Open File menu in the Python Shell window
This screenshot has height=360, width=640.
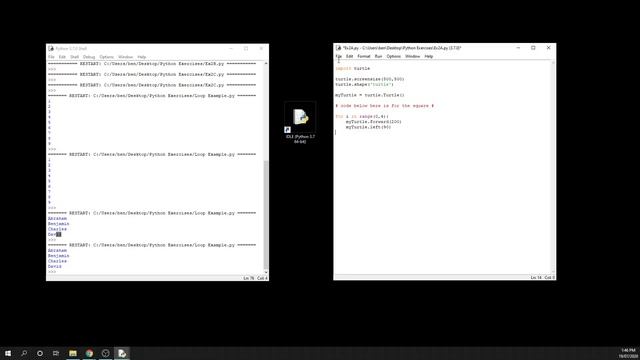click(x=51, y=57)
